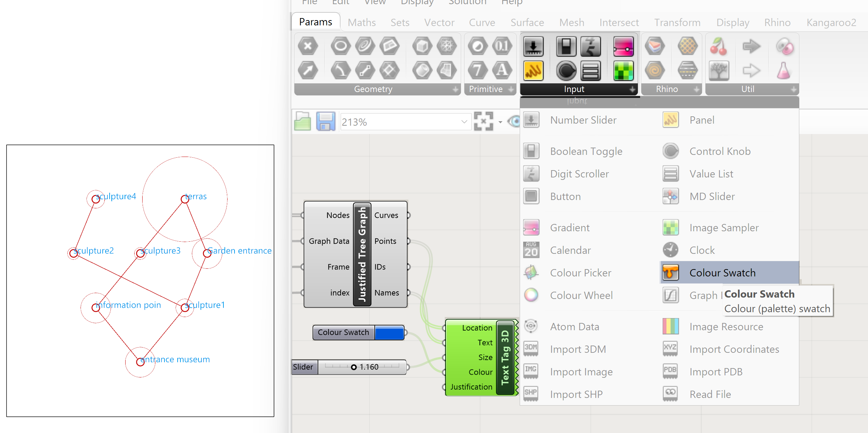Expand the Geometry panel plus arrow
Image resolution: width=868 pixels, height=433 pixels.
[456, 90]
